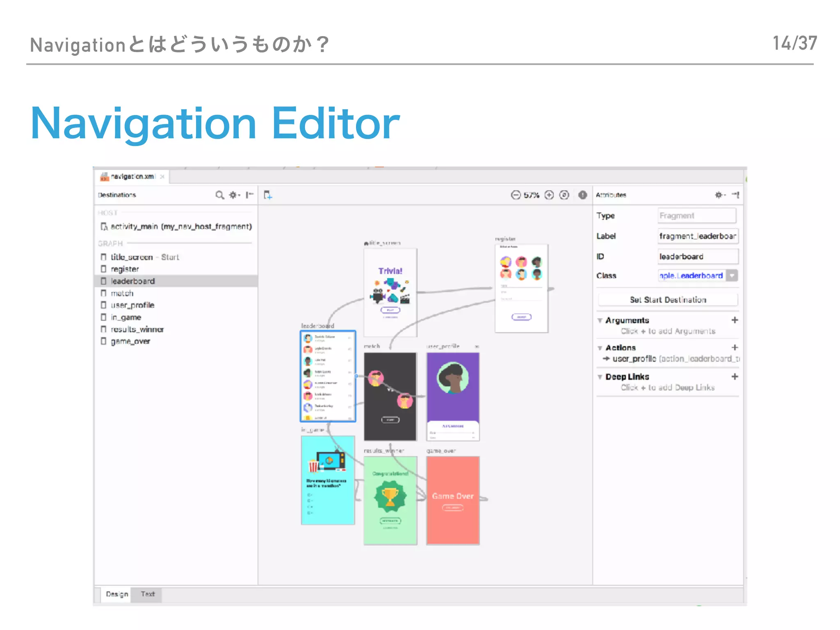The image size is (840, 630).
Task: Collapse the Arguments section
Action: click(x=600, y=320)
